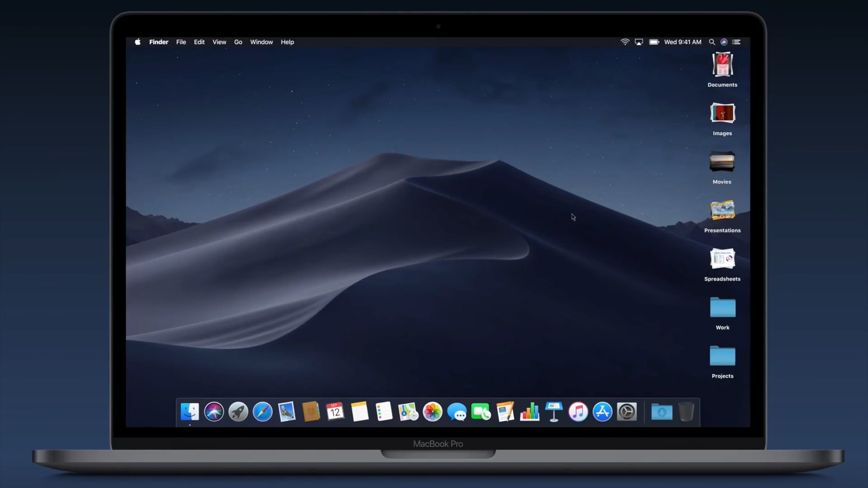
Task: Open Spotlight search in the menu bar
Action: coord(712,42)
